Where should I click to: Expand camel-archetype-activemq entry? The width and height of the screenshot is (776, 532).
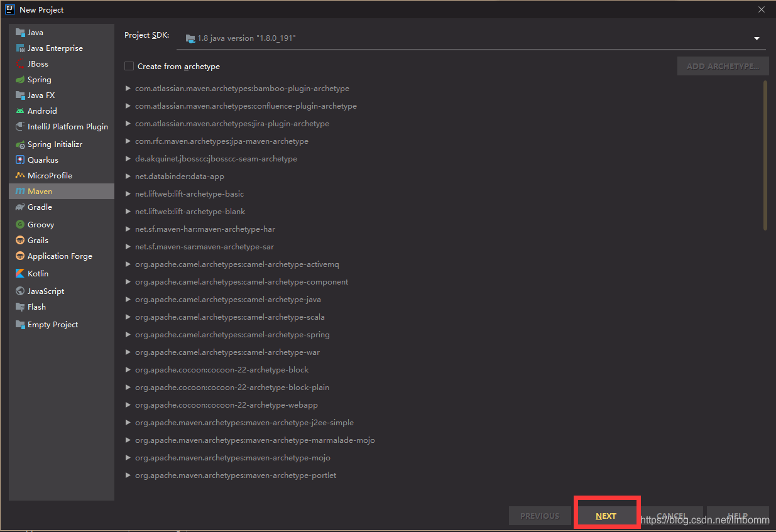[128, 264]
